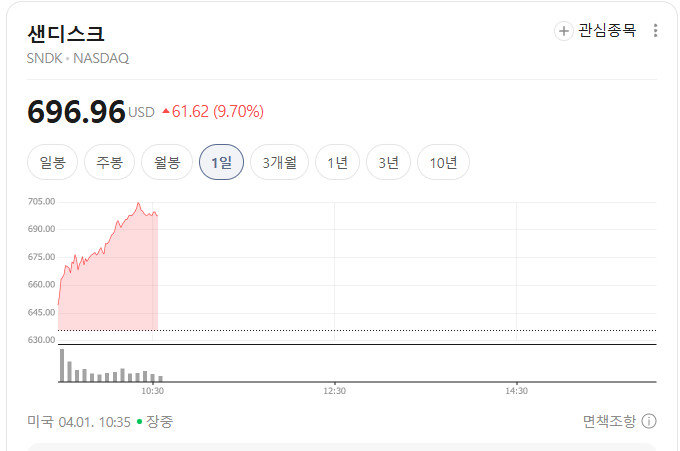
Task: Click the red up-arrow price change indicator
Action: (x=166, y=111)
